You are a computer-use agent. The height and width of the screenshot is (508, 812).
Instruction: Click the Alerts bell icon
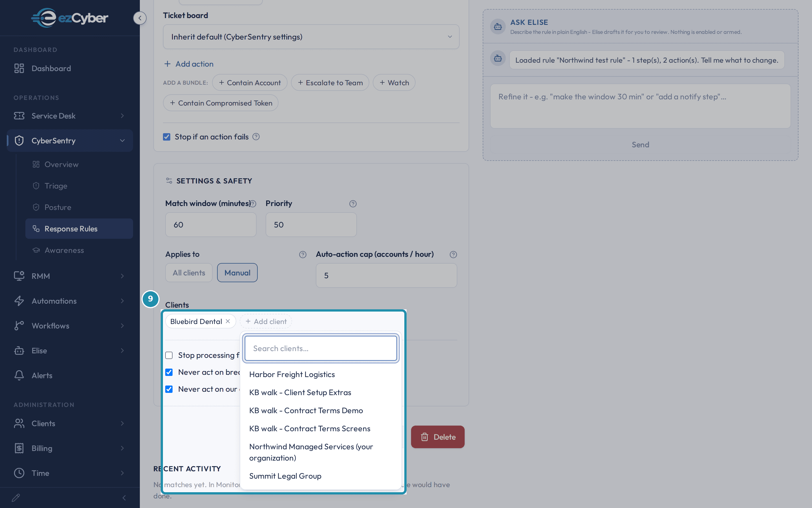coord(19,375)
